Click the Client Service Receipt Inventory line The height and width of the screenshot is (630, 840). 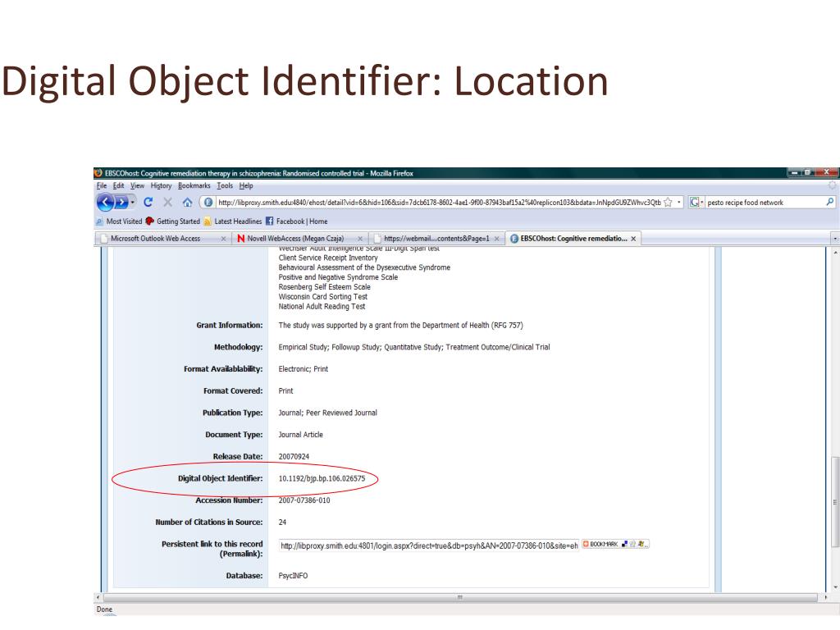328,258
